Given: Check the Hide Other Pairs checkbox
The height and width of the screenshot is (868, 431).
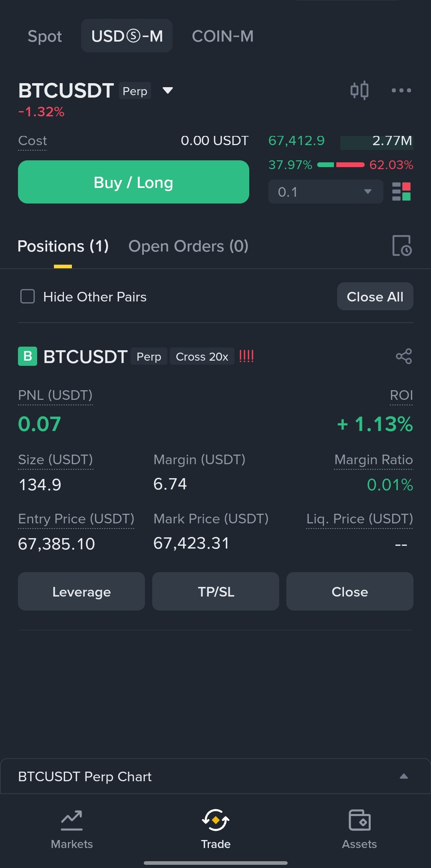Looking at the screenshot, I should coord(28,297).
